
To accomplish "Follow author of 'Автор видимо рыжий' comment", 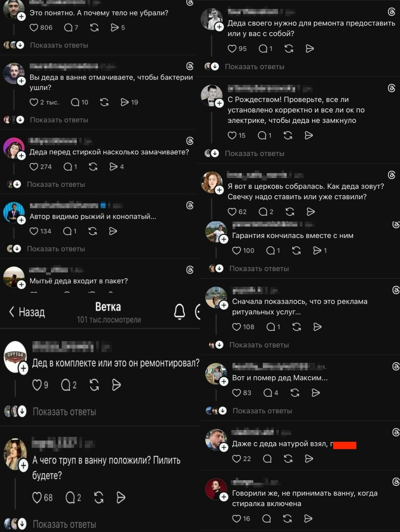I will pyautogui.click(x=21, y=220).
